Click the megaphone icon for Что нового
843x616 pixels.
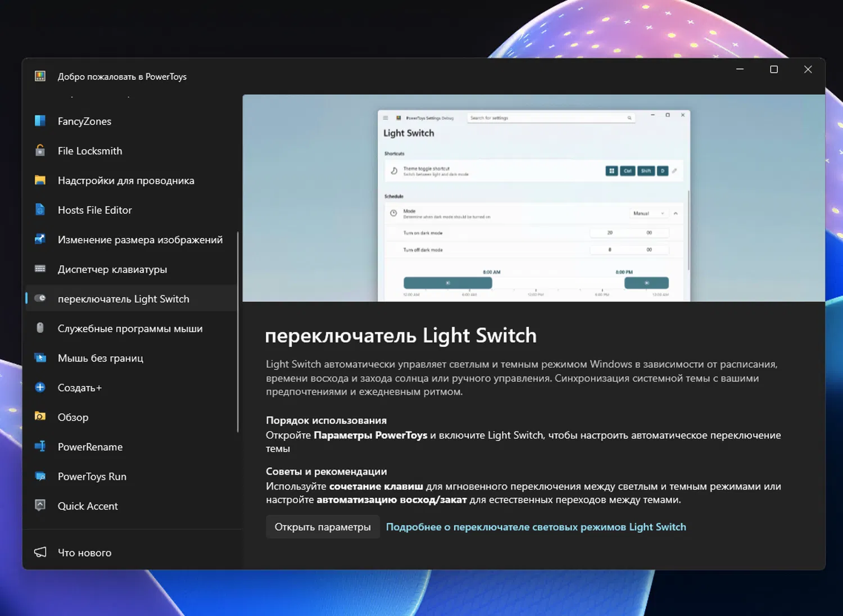point(40,552)
